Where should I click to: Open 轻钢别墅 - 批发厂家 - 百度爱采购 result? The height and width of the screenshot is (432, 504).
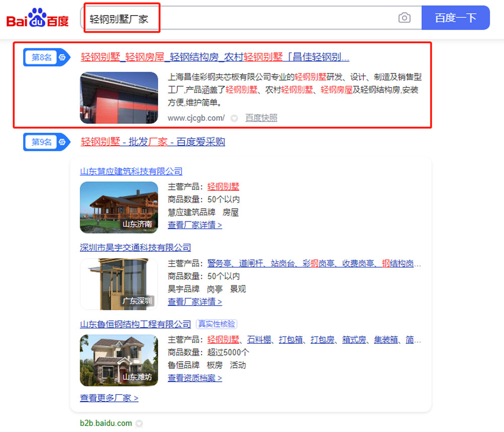(153, 142)
